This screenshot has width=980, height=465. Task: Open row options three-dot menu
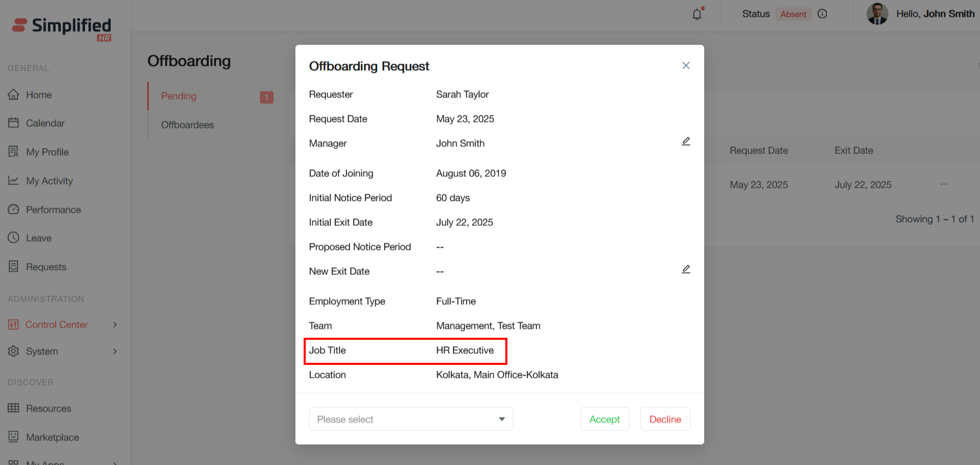[944, 184]
